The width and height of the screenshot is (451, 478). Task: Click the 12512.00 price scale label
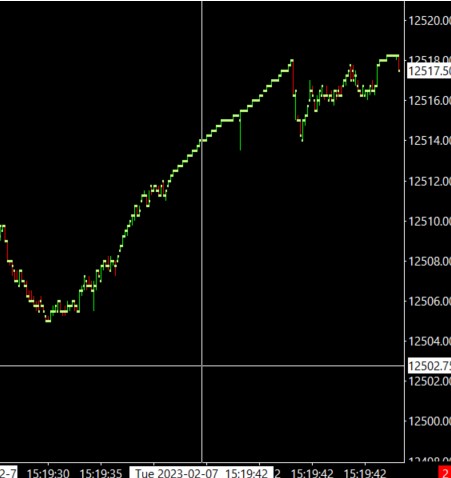tap(430, 181)
